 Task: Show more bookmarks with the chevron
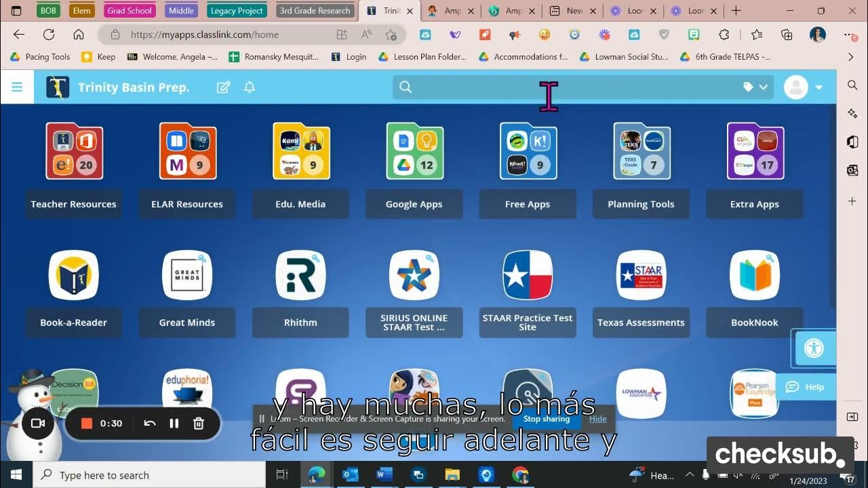tap(850, 57)
